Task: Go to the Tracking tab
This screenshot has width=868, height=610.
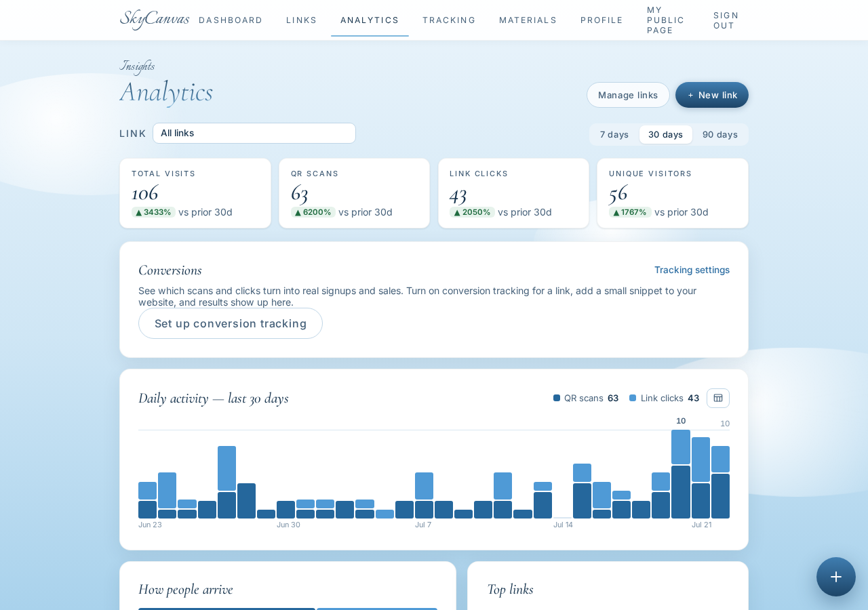Action: (x=449, y=20)
